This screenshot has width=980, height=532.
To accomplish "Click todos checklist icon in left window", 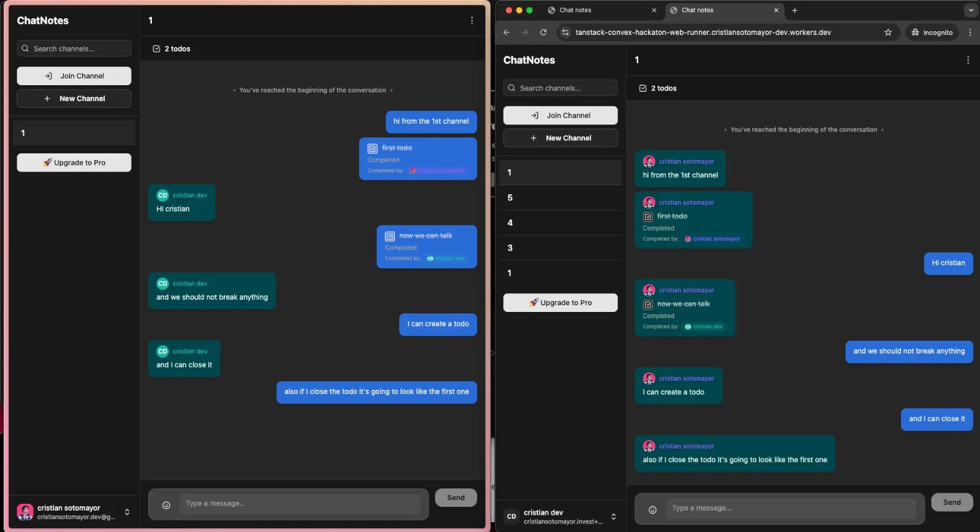I will point(156,48).
